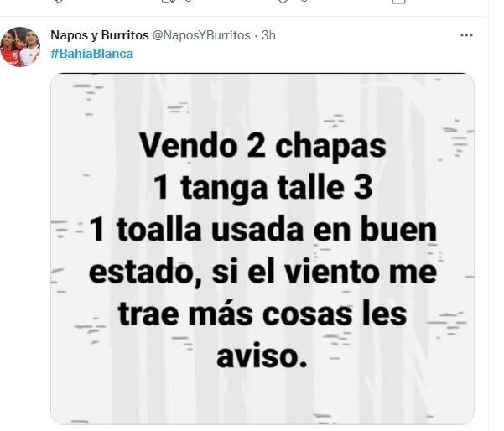Click the '1 tanga talle 3' line in the image

tap(263, 187)
